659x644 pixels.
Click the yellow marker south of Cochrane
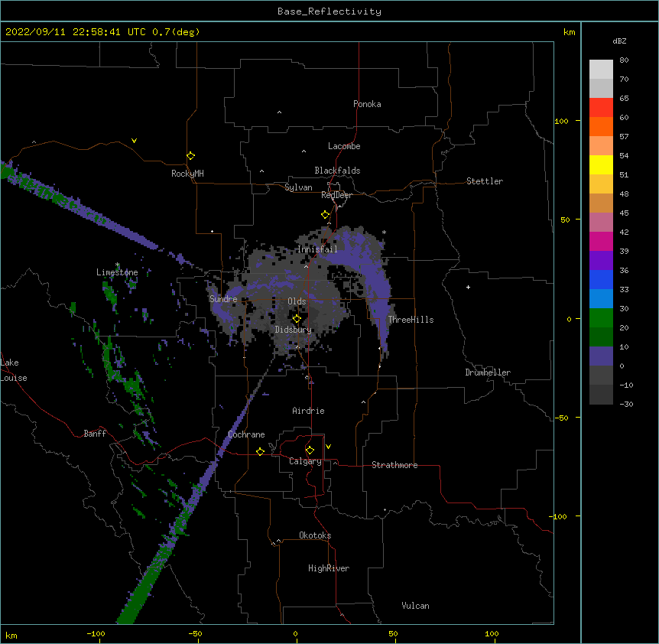coord(260,451)
